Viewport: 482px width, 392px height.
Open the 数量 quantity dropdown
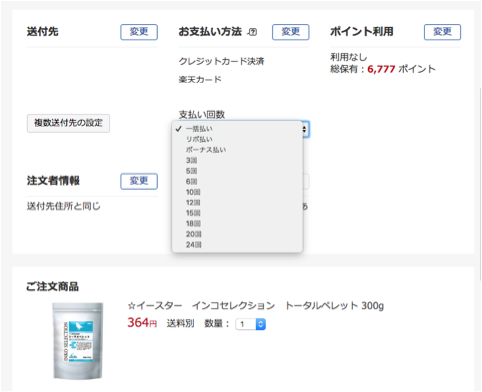(x=251, y=324)
